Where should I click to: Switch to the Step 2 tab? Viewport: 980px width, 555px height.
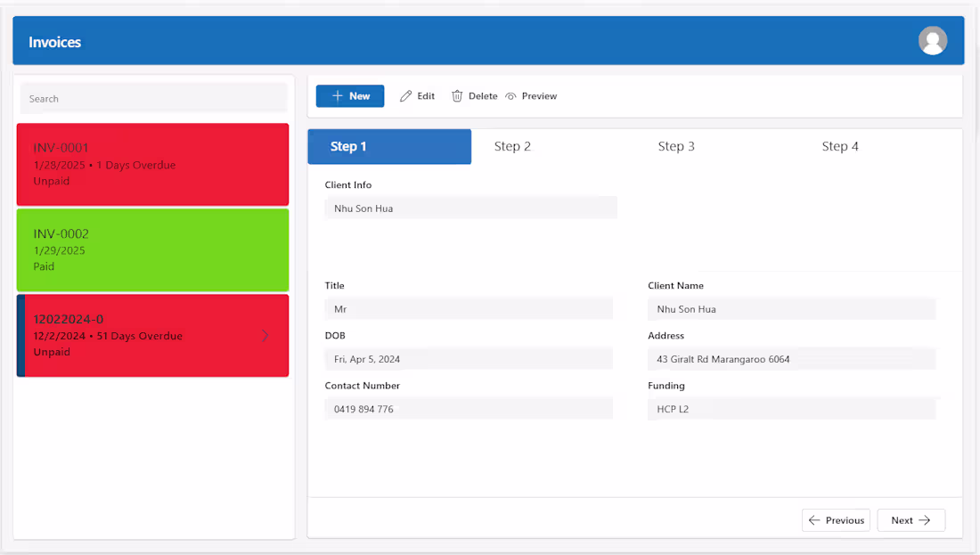click(x=513, y=146)
